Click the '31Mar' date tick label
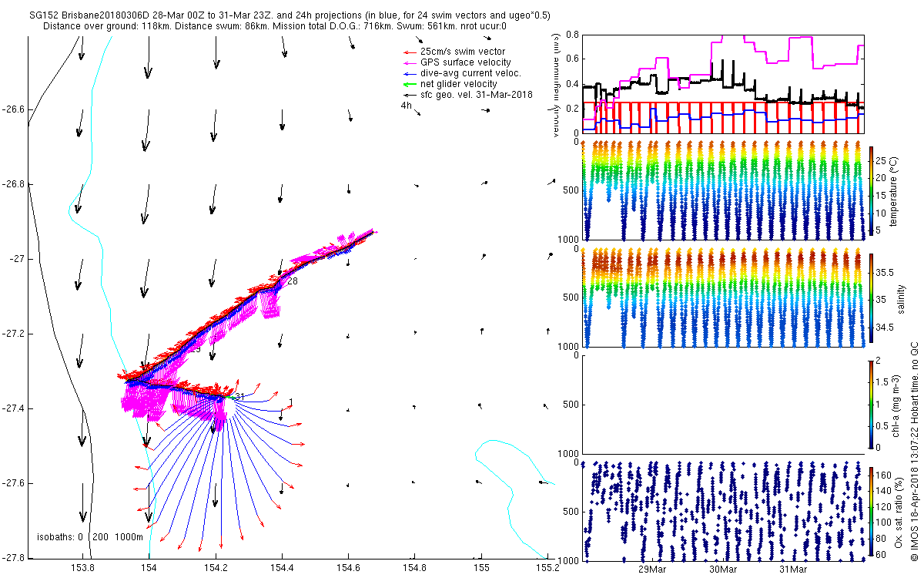 click(792, 570)
